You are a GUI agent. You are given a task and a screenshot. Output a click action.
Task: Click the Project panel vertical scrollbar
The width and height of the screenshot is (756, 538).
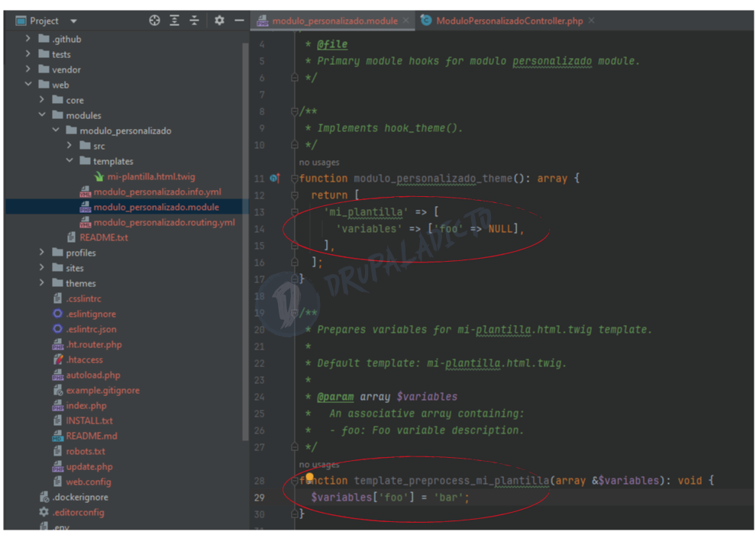pyautogui.click(x=245, y=241)
